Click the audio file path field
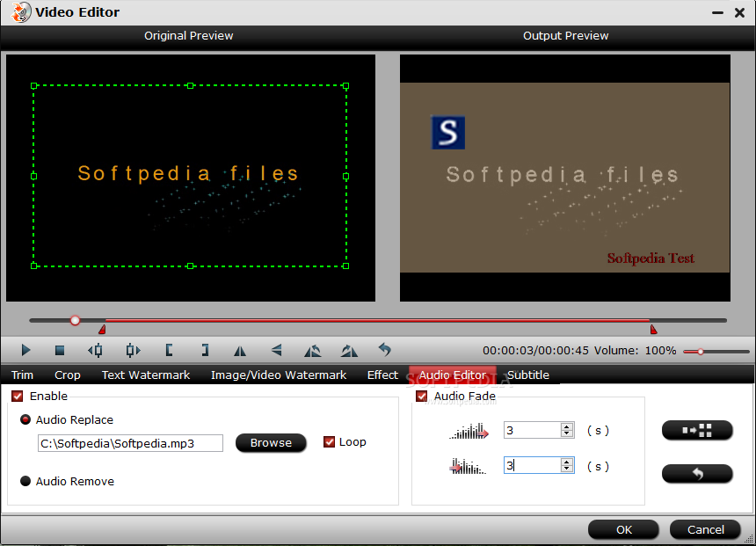Viewport: 756px width, 546px height. (130, 443)
